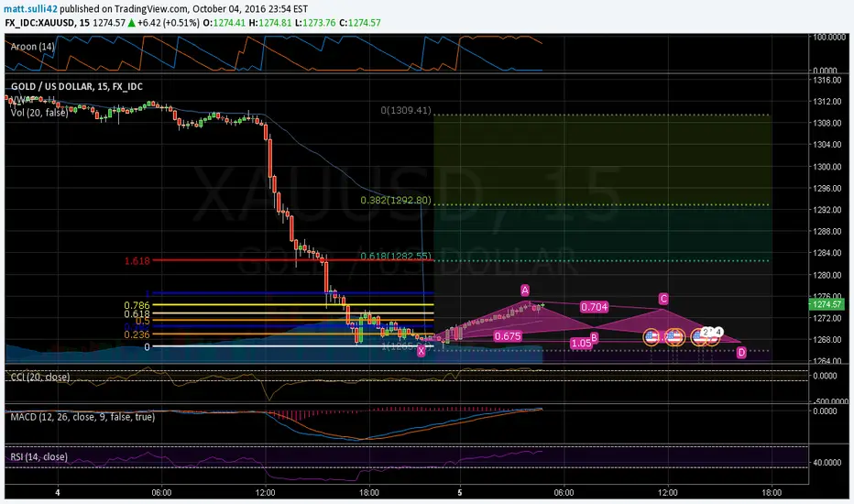Select the GOLD / US DOLLAR chart legend

(77, 87)
